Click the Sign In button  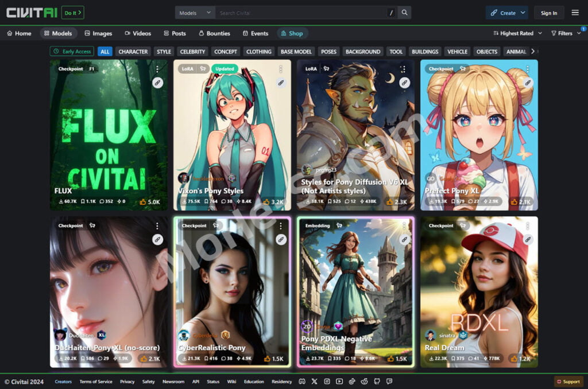tap(548, 13)
